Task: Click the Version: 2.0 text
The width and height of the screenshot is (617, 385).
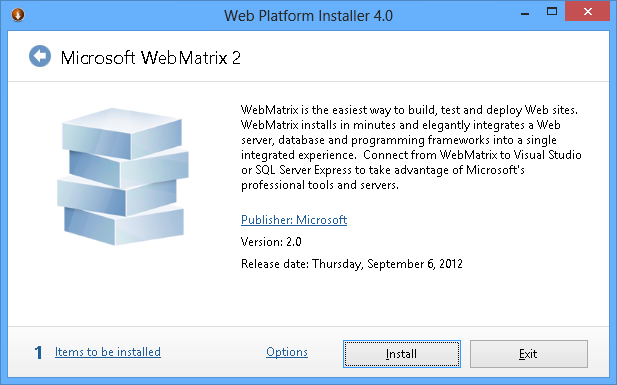Action: [271, 241]
